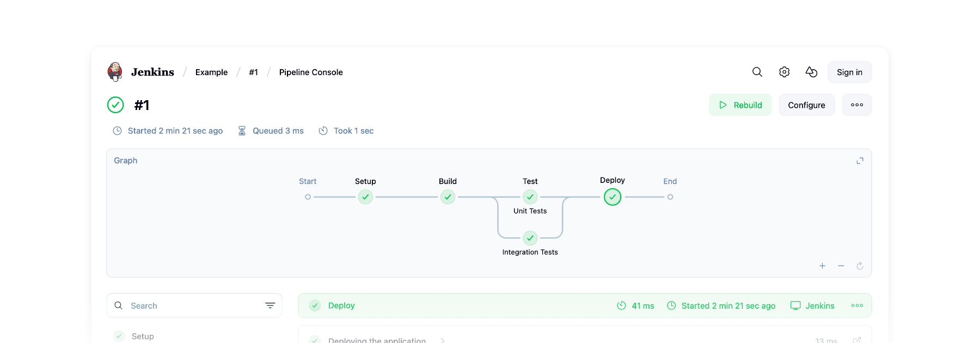Image resolution: width=980 pixels, height=343 pixels.
Task: Click the zoom out minus icon on graph
Action: 841,266
